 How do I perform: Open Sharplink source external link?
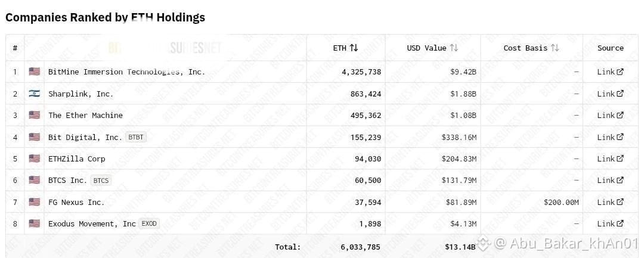click(x=620, y=94)
